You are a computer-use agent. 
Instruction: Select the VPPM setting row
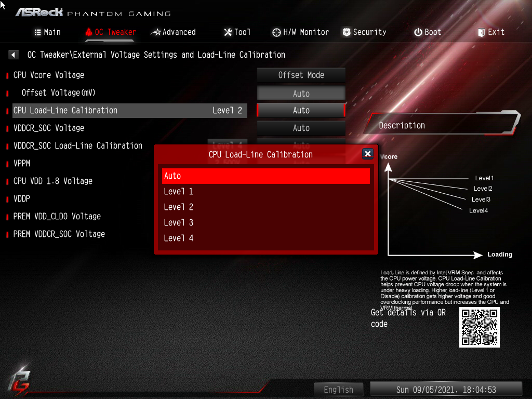pyautogui.click(x=22, y=163)
